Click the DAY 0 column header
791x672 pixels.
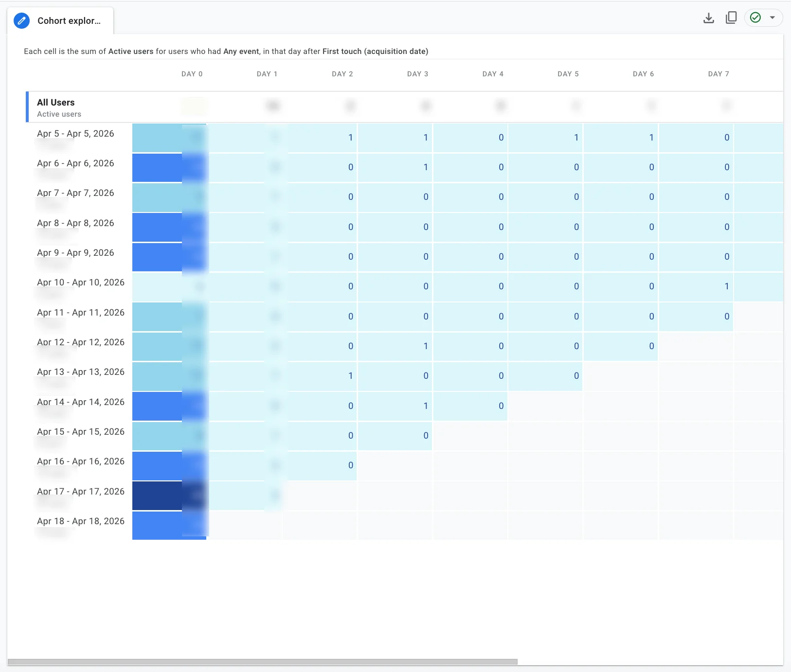[x=192, y=74]
